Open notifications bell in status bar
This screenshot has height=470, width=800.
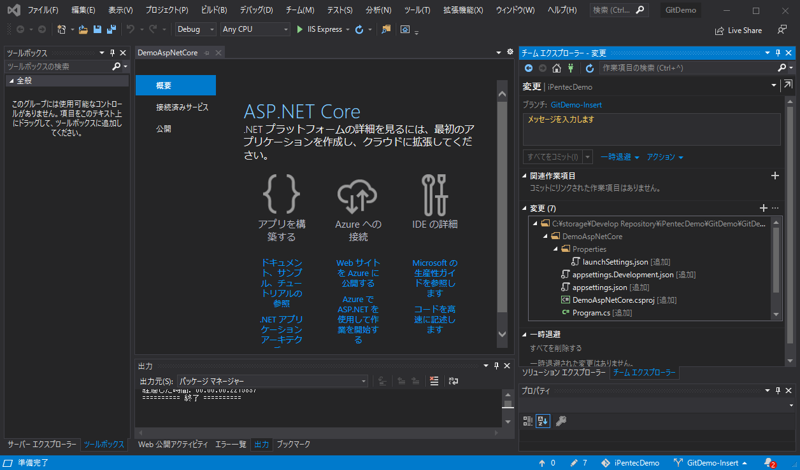[770, 463]
